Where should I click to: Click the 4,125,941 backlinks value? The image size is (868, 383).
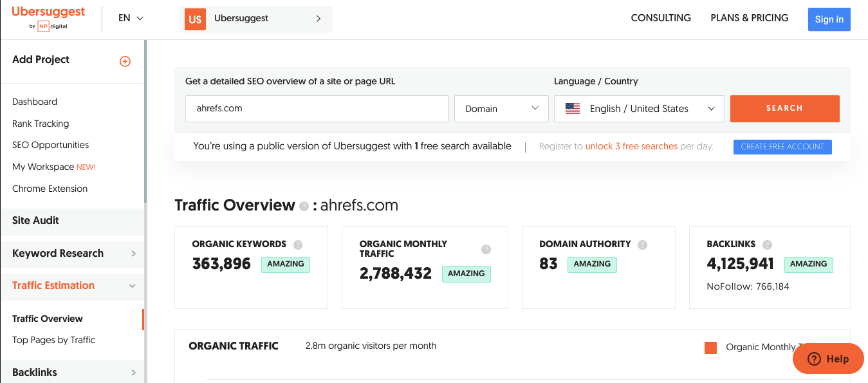click(741, 264)
